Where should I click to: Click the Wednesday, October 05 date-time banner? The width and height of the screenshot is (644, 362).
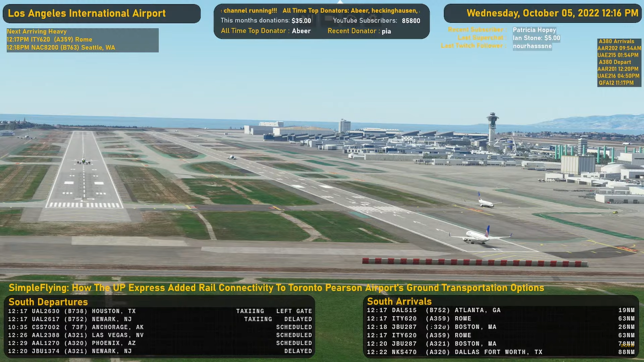pos(541,13)
